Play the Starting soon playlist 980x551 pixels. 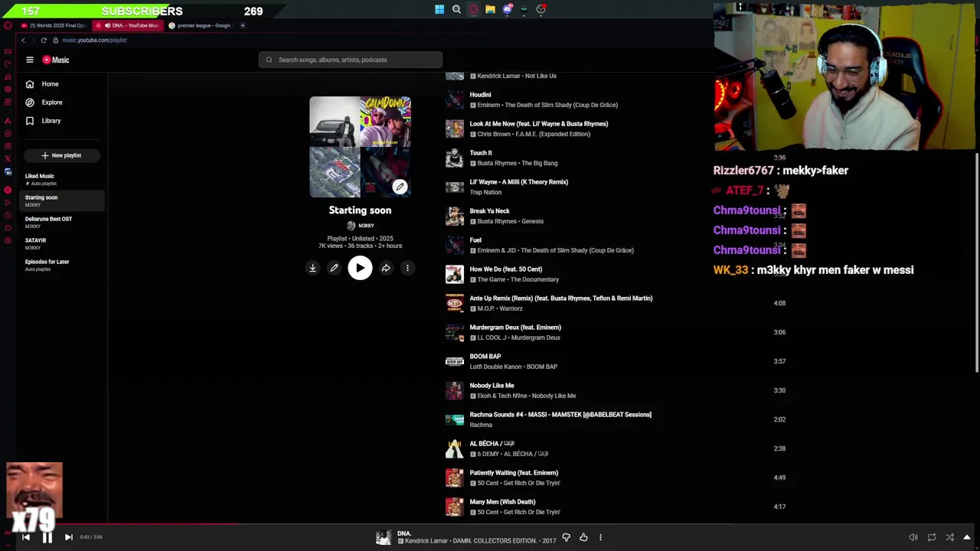click(360, 268)
